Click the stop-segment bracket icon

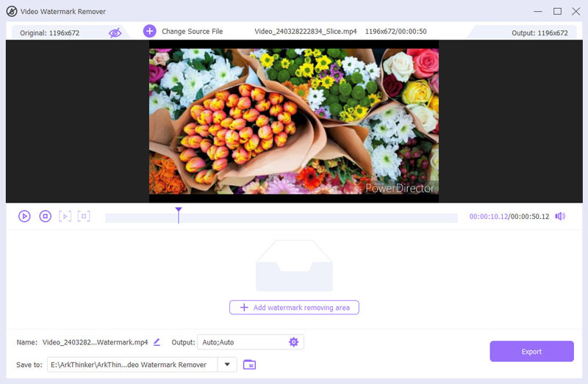(x=84, y=216)
